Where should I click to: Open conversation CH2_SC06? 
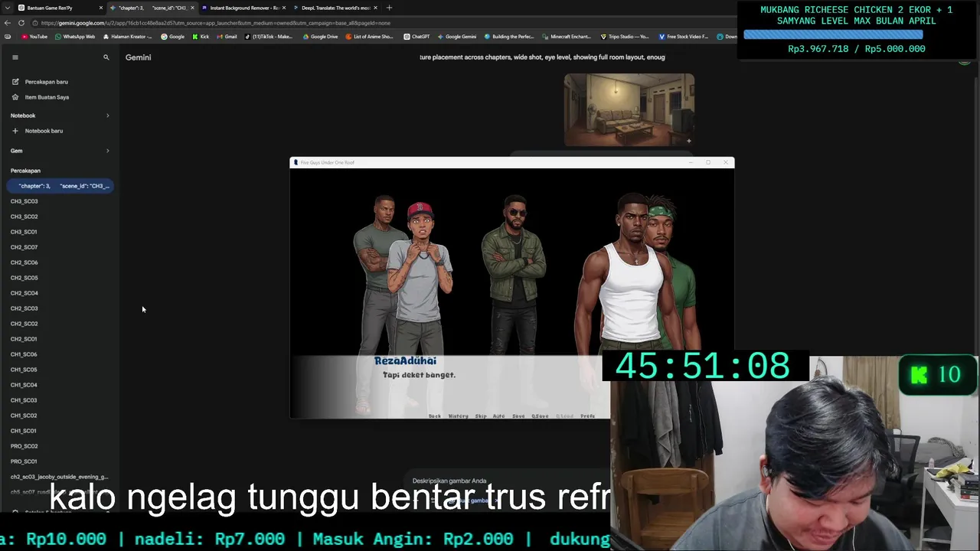coord(24,262)
